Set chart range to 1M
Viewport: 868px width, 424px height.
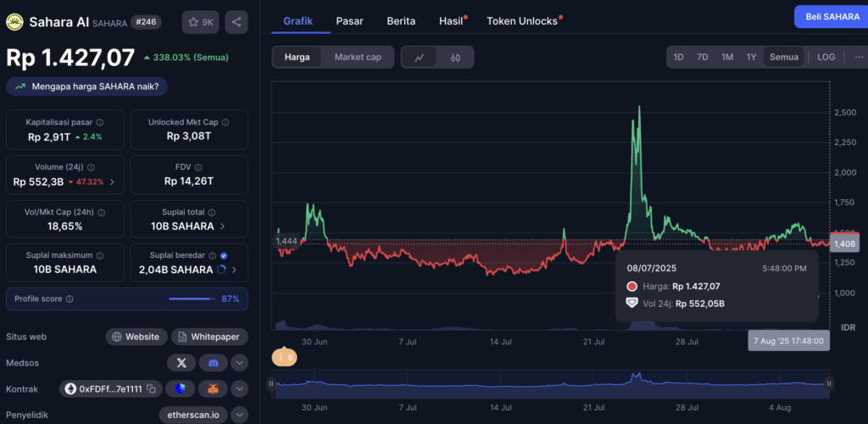coord(727,57)
